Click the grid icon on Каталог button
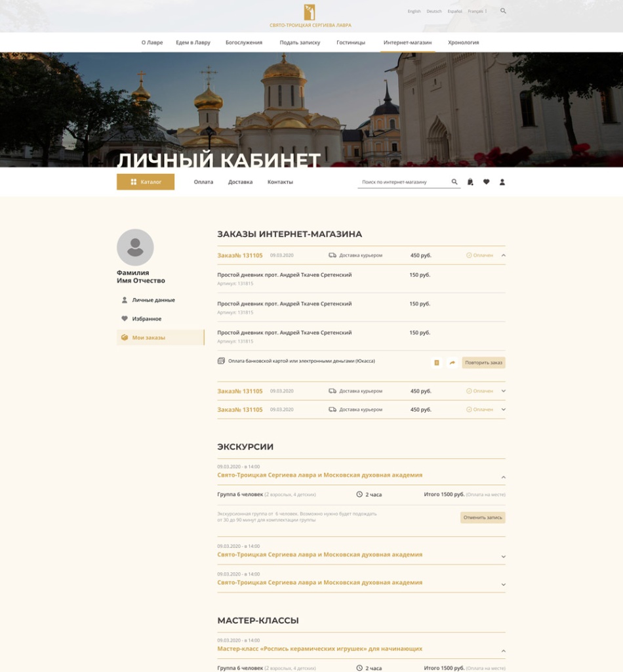 coord(134,182)
